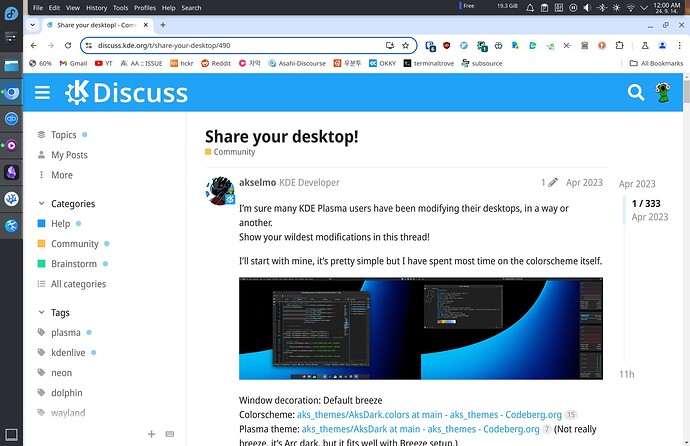Click the 1 / 333 topic timeline scroller
The height and width of the screenshot is (446, 690).
pos(646,210)
